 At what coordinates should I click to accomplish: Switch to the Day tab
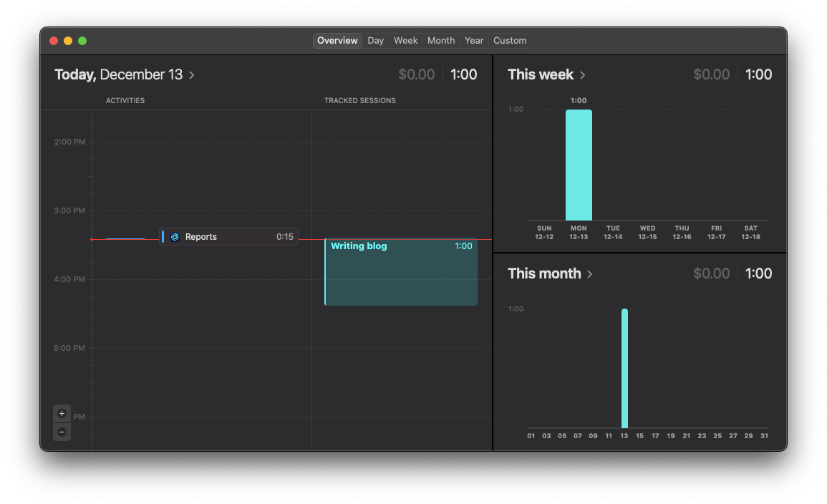[375, 41]
